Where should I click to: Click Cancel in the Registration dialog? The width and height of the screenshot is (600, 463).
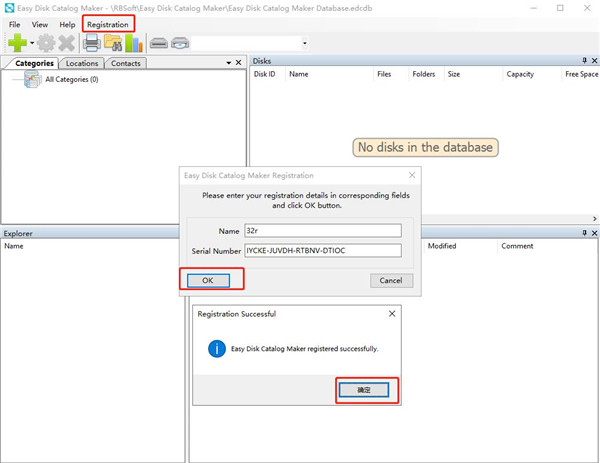391,280
